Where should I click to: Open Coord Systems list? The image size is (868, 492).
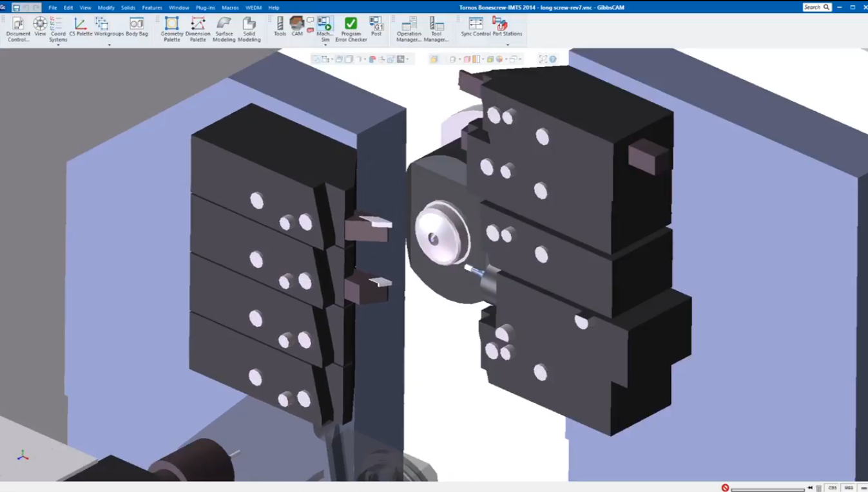(x=58, y=30)
